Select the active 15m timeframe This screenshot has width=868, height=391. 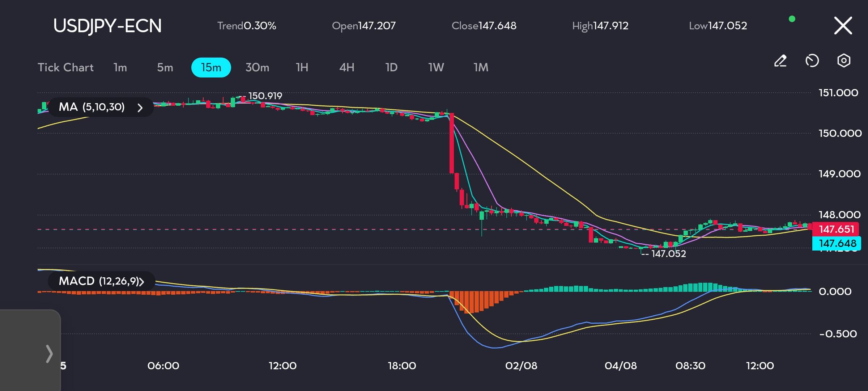point(211,67)
